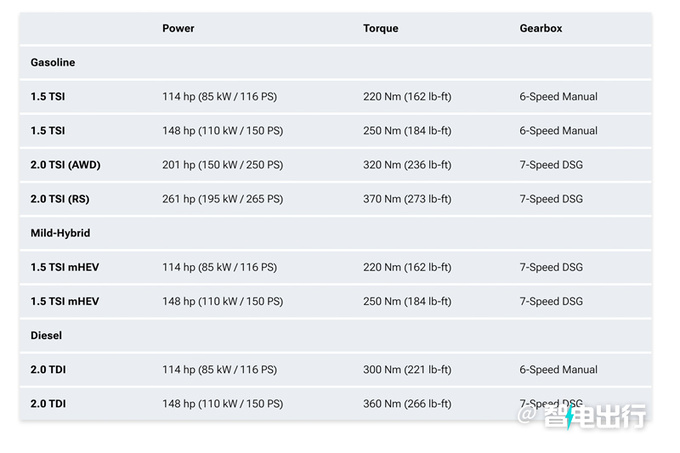The image size is (680, 453).
Task: Select the Diesel section heading
Action: pyautogui.click(x=46, y=336)
